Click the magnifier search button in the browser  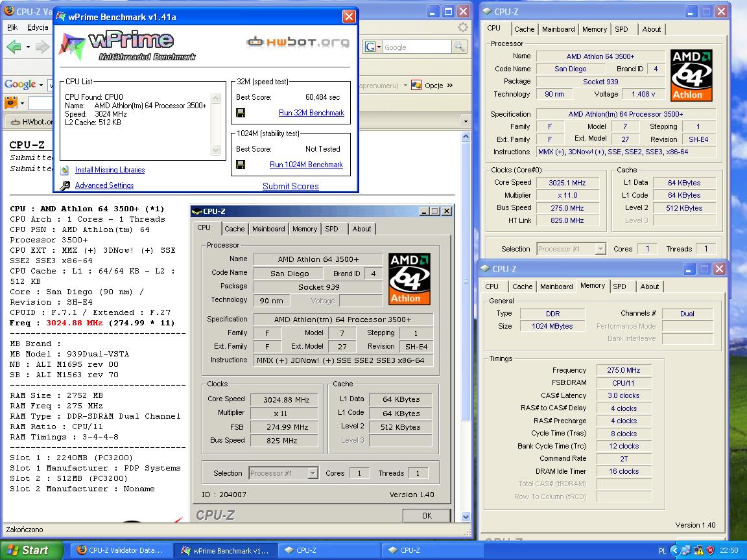point(459,47)
